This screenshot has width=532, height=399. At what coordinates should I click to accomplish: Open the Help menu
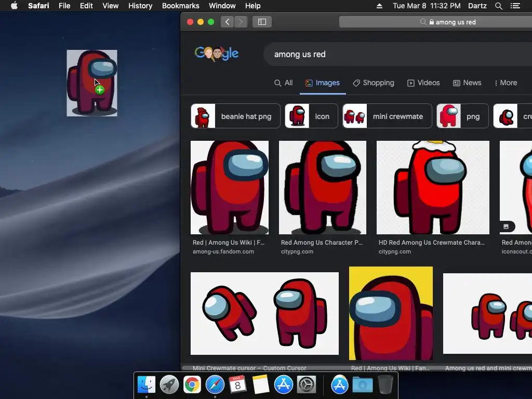(253, 6)
